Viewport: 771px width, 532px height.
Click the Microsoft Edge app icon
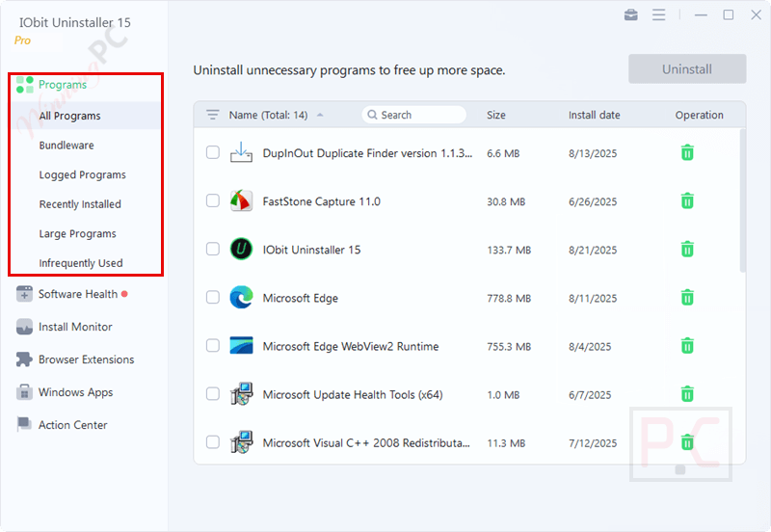point(242,297)
